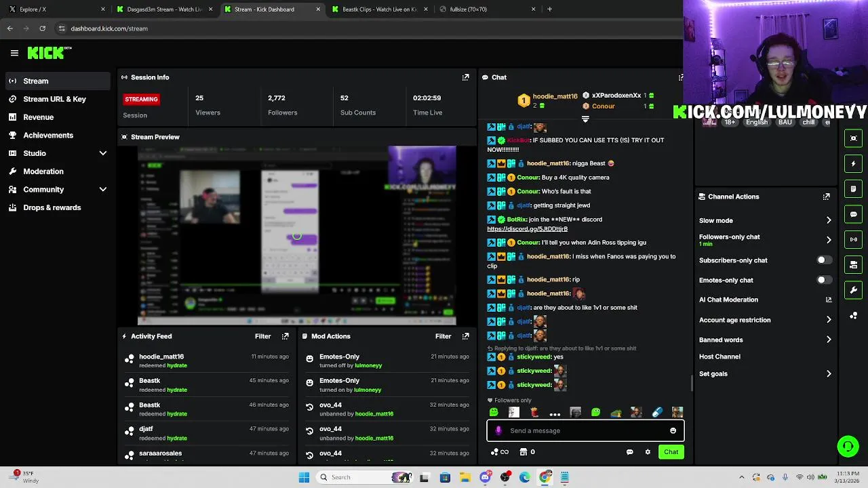Screen dimensions: 868x488
Task: Switch to Dasgasd3m Stream browser tab
Action: tap(165, 9)
